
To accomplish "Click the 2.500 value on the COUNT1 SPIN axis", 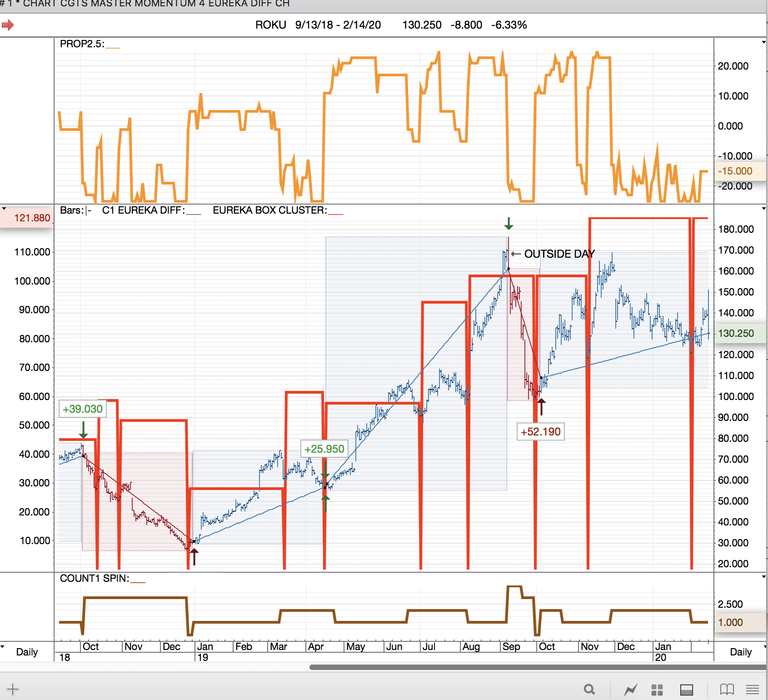I will [730, 604].
